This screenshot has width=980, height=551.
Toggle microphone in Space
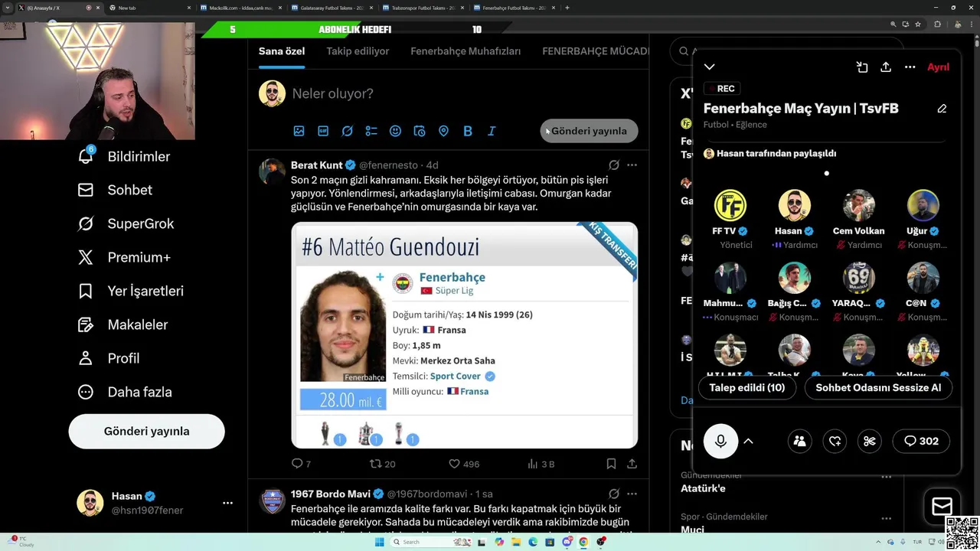pyautogui.click(x=720, y=441)
